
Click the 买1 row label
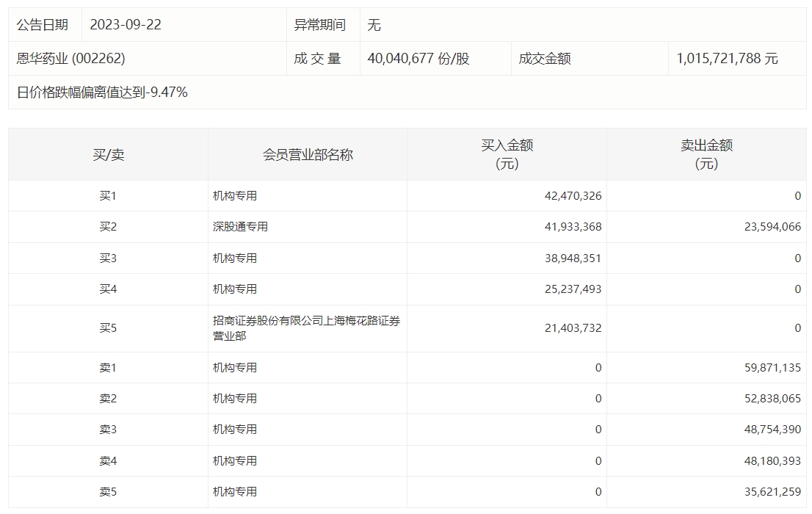[x=108, y=196]
